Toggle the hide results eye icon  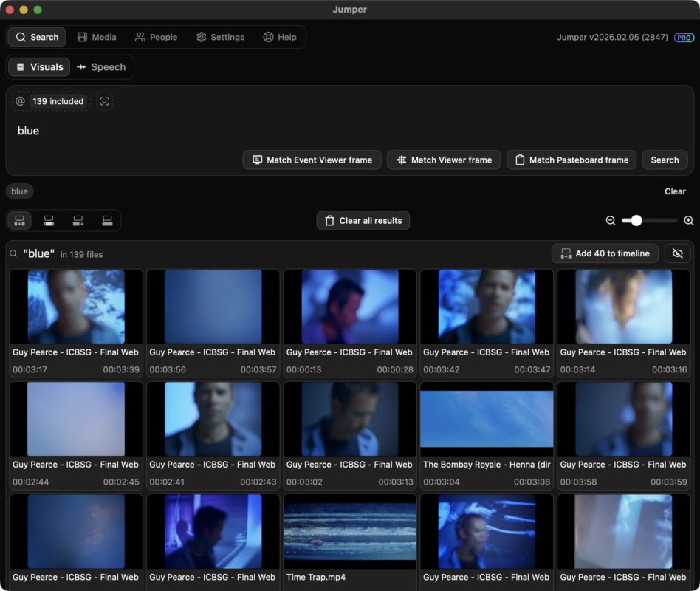pos(677,253)
